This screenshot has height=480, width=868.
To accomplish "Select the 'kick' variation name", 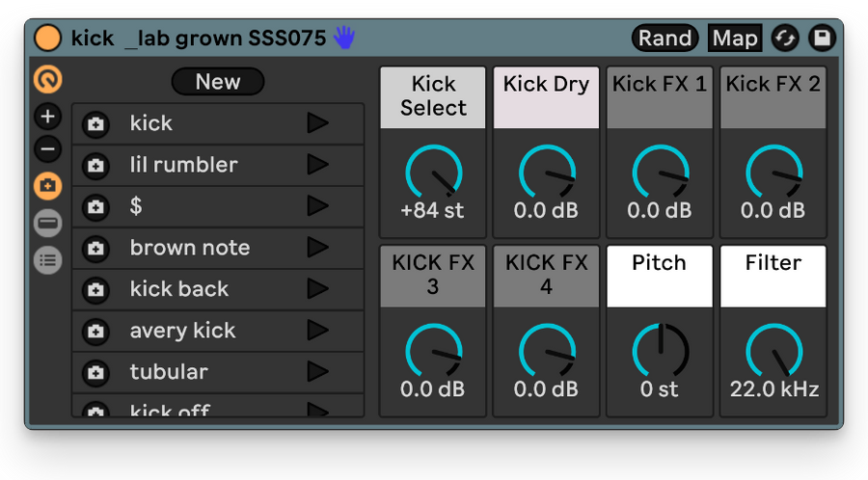I will (151, 122).
